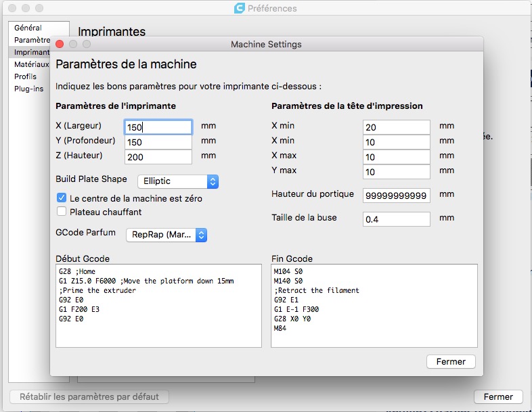Close the Machine Settings dialog with red button
The width and height of the screenshot is (532, 412).
(60, 44)
